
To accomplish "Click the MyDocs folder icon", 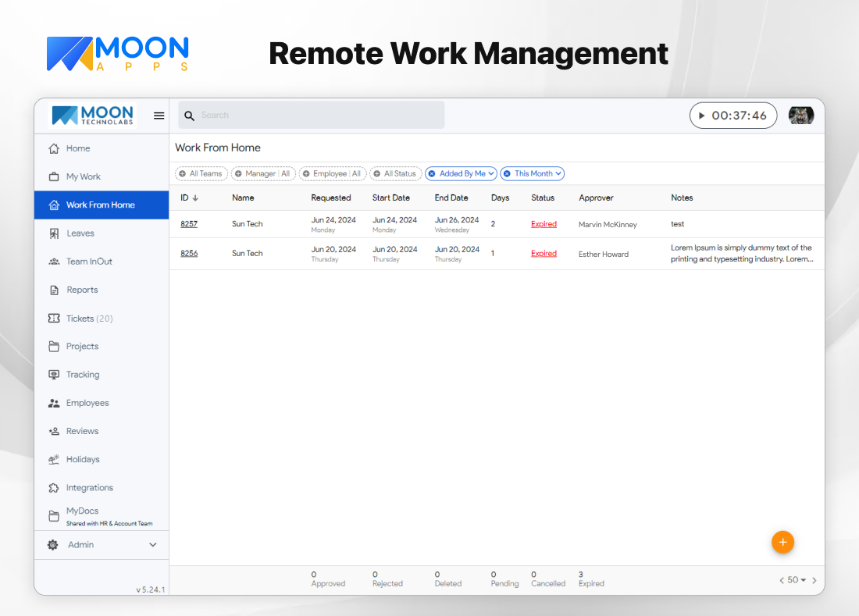I will coord(54,516).
